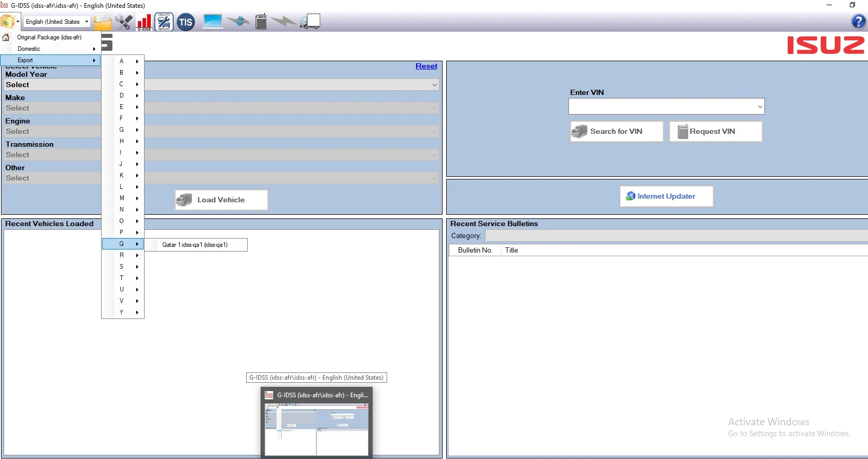
Task: Expand the Y country submenu
Action: click(123, 312)
